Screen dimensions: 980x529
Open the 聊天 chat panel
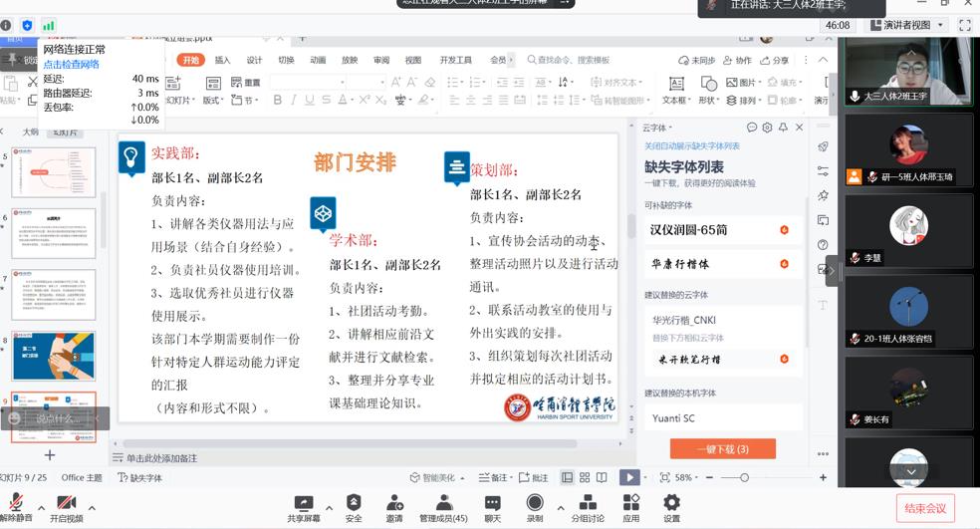click(492, 503)
